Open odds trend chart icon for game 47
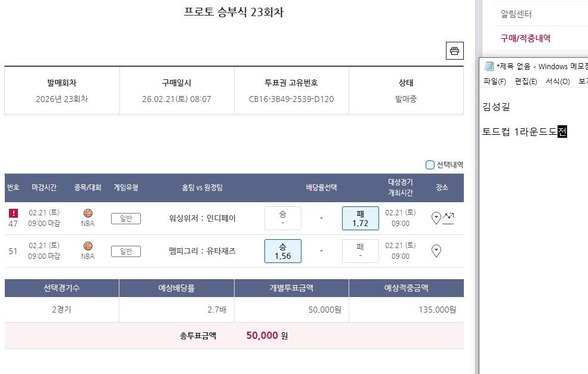 (x=448, y=218)
